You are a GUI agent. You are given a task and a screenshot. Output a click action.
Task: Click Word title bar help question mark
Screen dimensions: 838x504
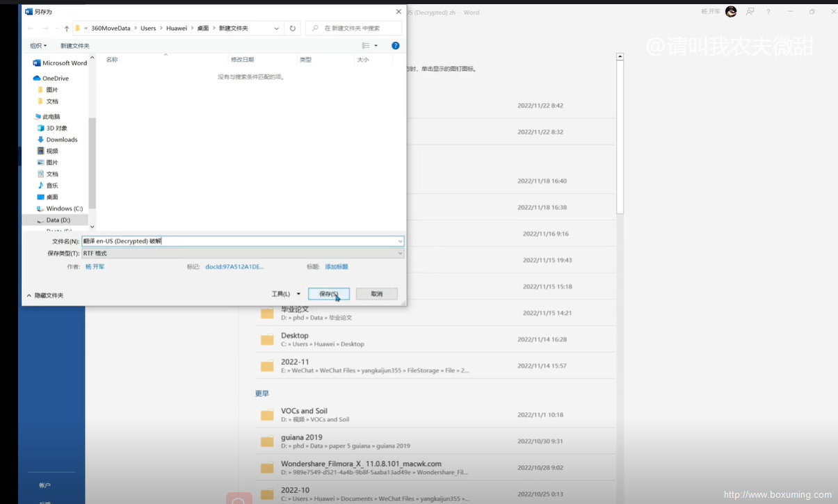pyautogui.click(x=768, y=12)
